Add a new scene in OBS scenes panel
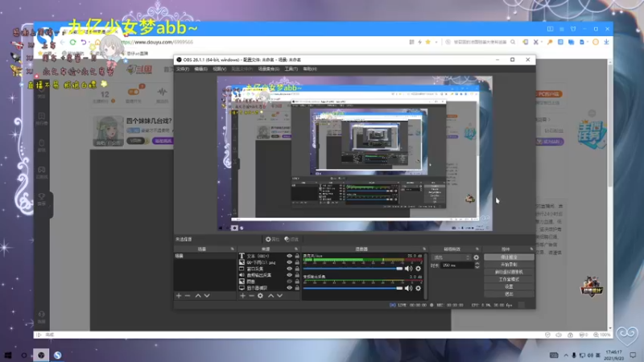Image resolution: width=644 pixels, height=362 pixels. [x=179, y=295]
